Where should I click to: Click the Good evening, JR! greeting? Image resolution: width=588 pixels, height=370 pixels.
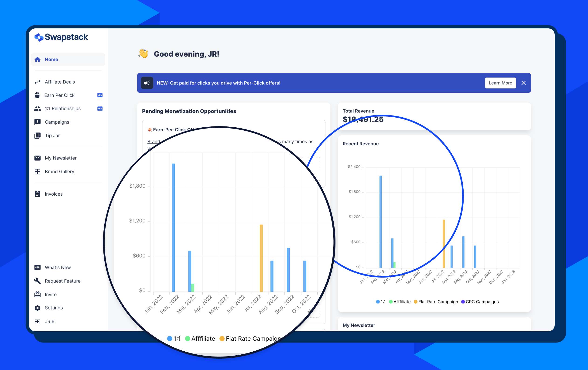point(186,54)
